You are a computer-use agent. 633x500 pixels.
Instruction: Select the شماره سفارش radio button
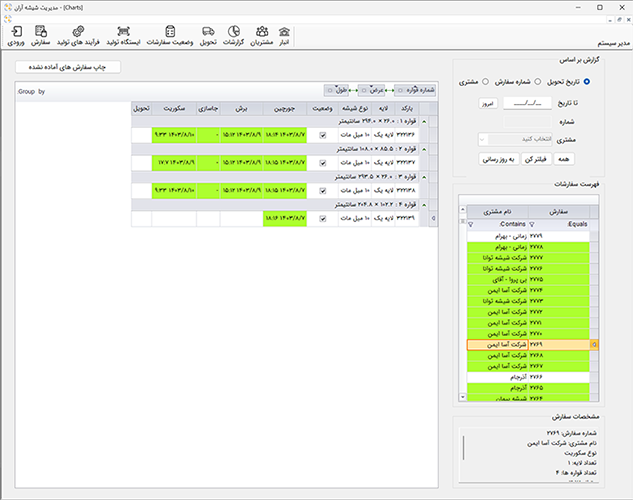coord(538,81)
